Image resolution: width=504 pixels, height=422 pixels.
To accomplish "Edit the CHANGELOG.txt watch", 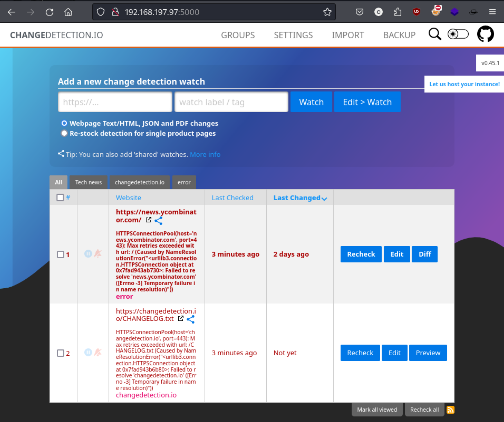I will click(394, 353).
